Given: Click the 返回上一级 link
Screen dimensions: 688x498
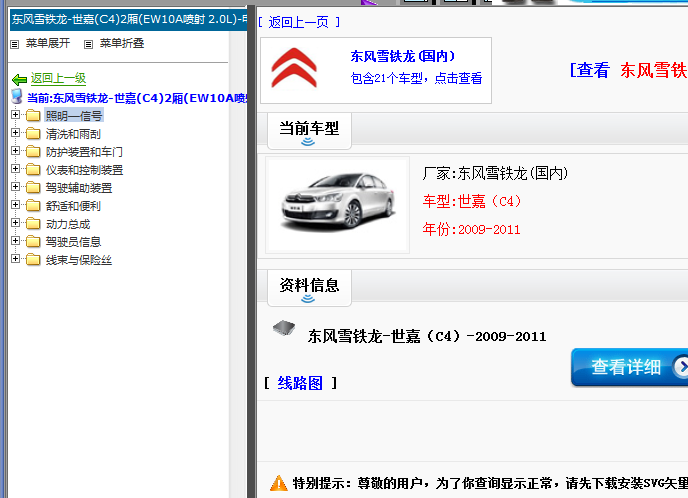Looking at the screenshot, I should (58, 78).
